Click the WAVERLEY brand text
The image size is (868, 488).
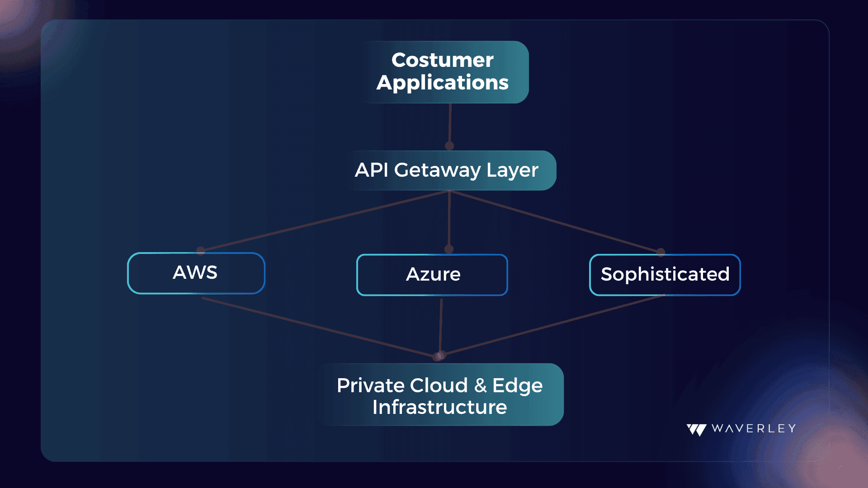point(754,428)
